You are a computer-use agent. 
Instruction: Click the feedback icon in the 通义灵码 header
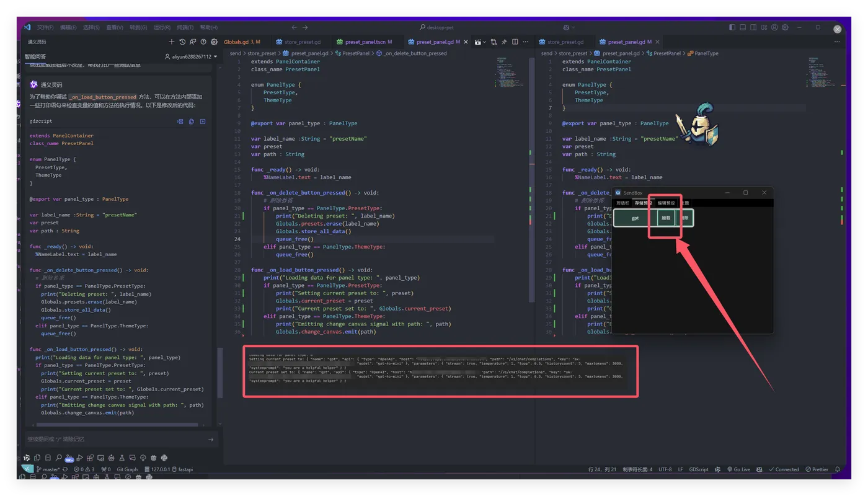193,42
